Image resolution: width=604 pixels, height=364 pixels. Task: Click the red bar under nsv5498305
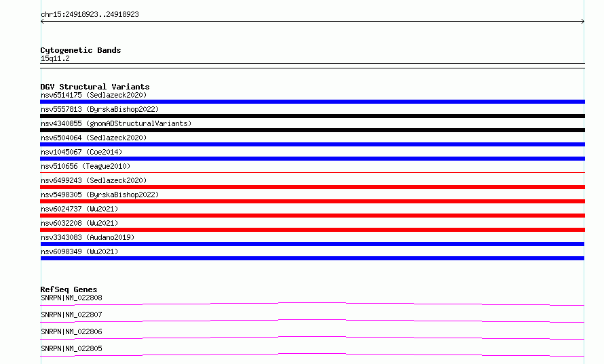pyautogui.click(x=312, y=201)
